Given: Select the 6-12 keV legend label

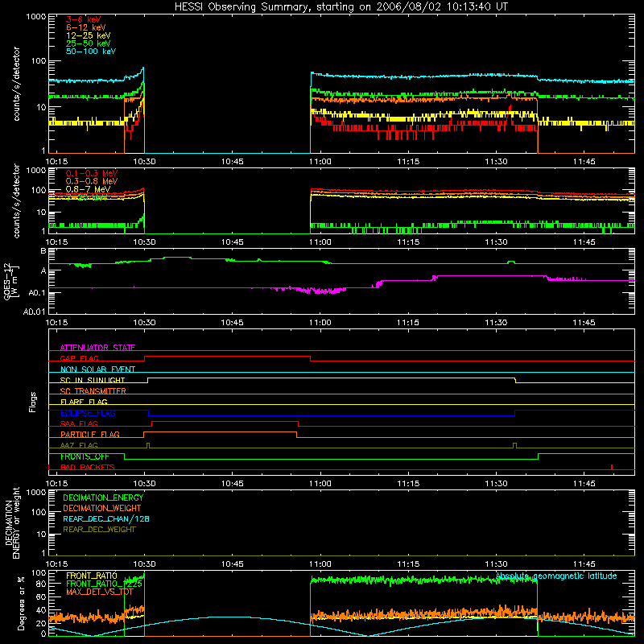Looking at the screenshot, I should tap(86, 27).
